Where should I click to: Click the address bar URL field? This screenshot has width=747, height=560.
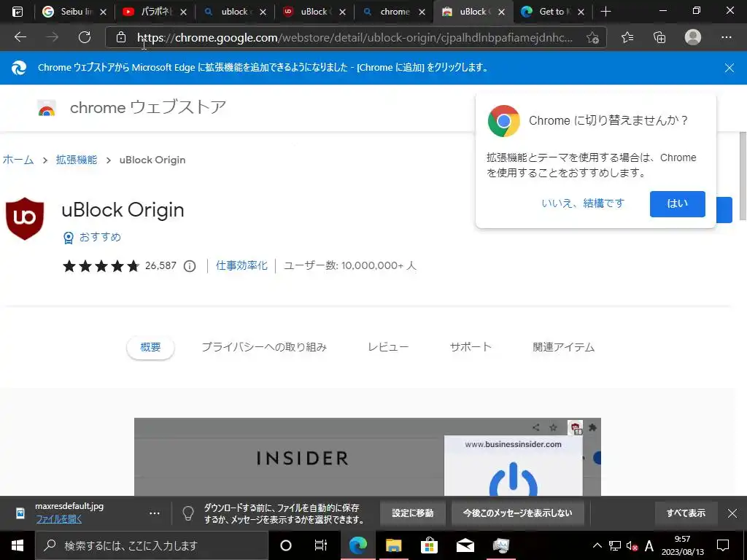[x=355, y=37]
